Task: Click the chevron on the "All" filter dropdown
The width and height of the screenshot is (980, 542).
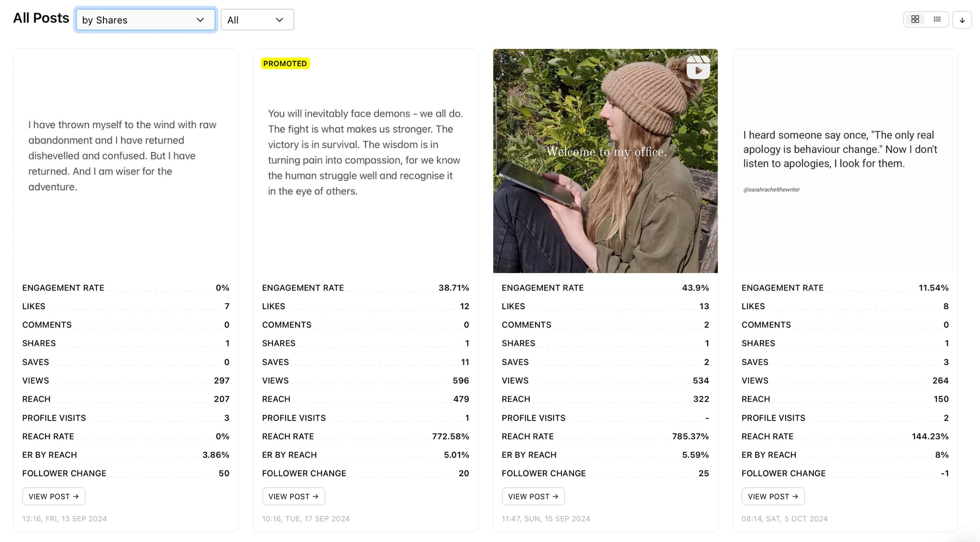Action: click(x=279, y=20)
